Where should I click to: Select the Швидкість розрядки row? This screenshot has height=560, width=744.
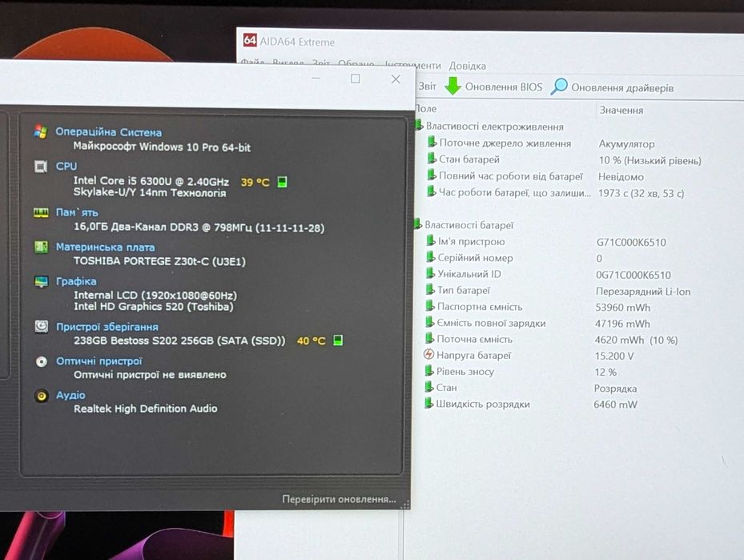(x=529, y=404)
